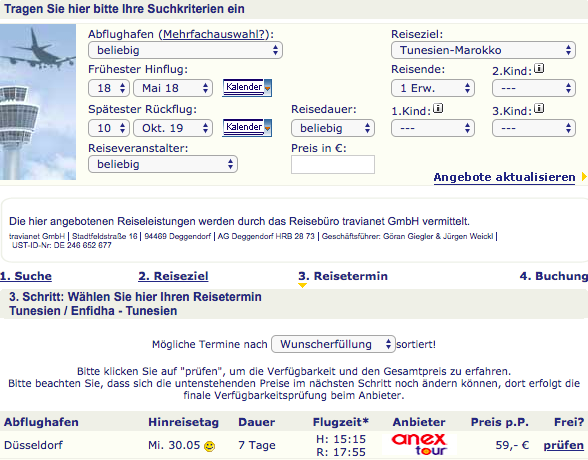
Task: Go to step 1. Suche
Action: click(x=26, y=276)
